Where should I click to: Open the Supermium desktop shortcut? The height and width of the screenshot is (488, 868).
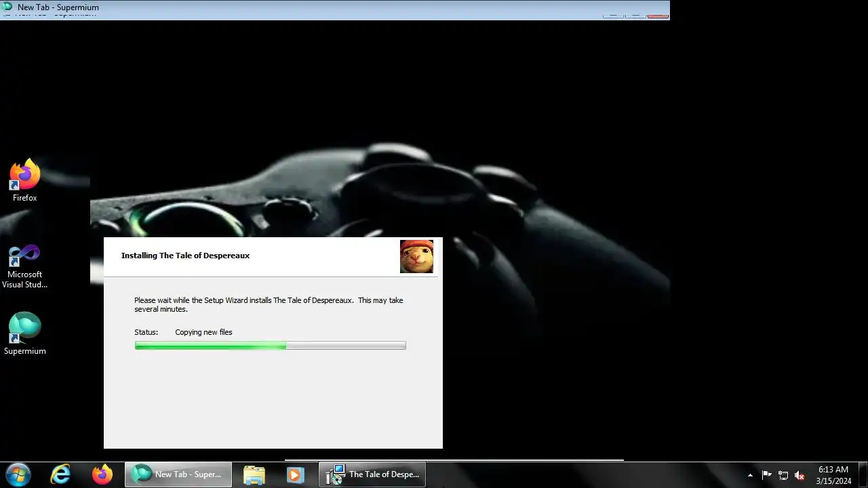[x=25, y=333]
